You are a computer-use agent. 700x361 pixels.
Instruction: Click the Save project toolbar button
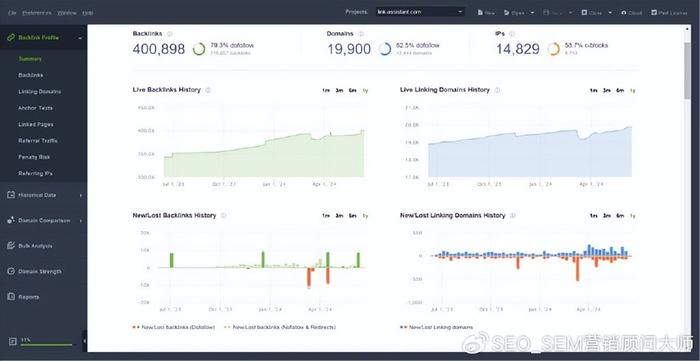click(552, 12)
